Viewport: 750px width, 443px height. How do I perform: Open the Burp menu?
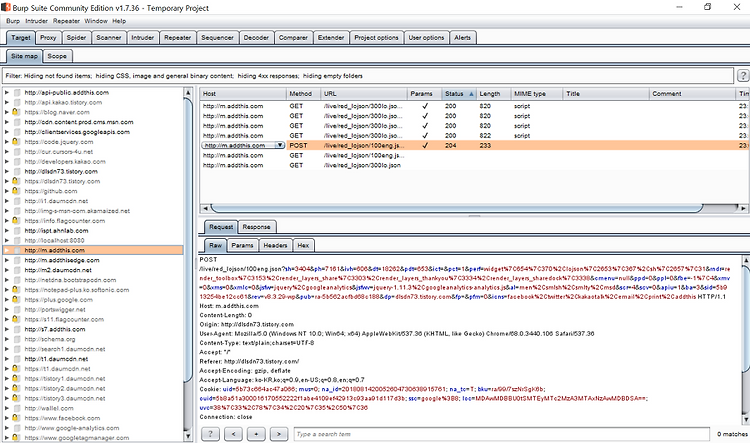point(13,21)
